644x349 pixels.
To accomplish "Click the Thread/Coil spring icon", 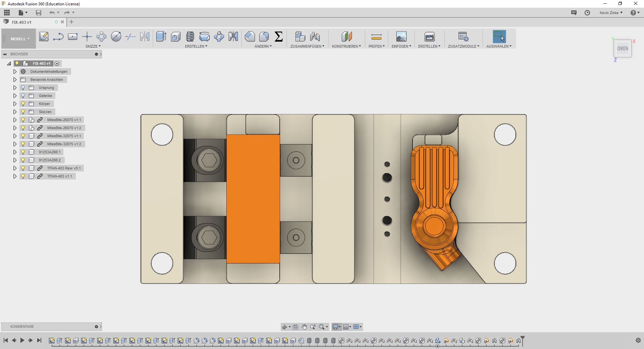I will (x=190, y=37).
